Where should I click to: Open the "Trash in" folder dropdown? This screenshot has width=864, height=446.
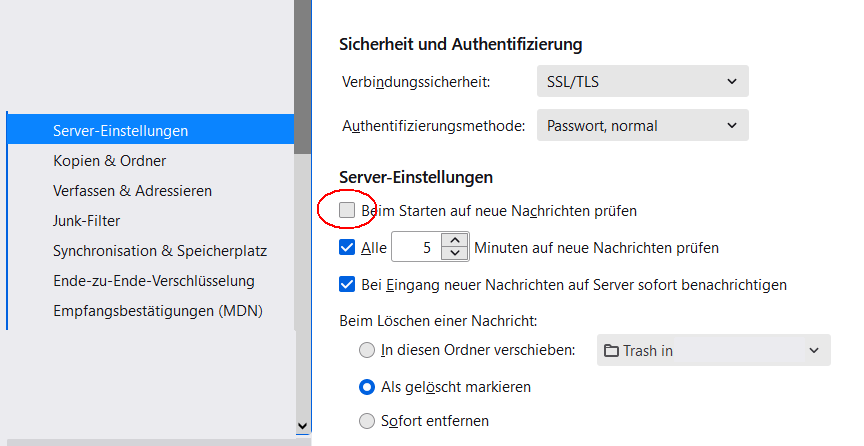click(x=713, y=350)
